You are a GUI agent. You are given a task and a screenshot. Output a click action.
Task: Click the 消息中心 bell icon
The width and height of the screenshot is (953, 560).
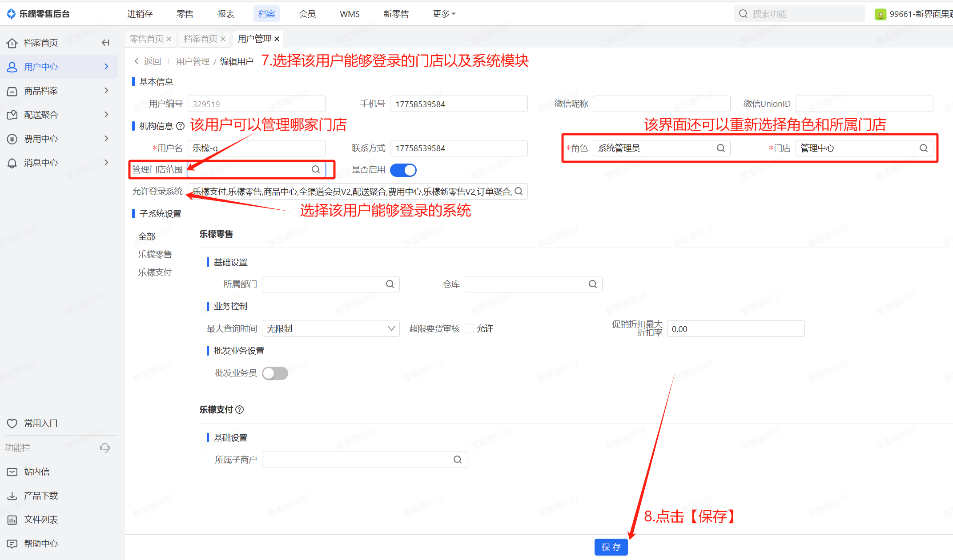point(12,163)
